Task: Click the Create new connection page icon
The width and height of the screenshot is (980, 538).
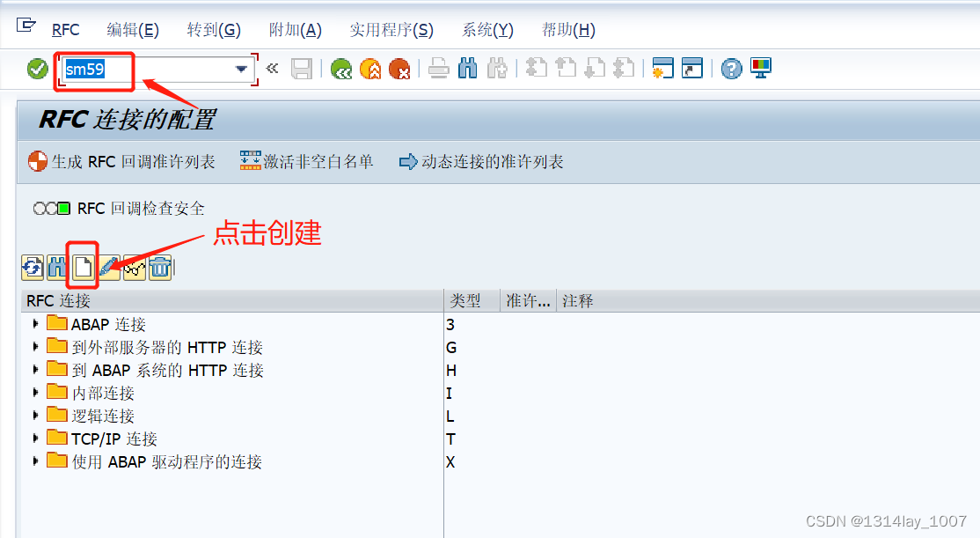Action: 83,268
